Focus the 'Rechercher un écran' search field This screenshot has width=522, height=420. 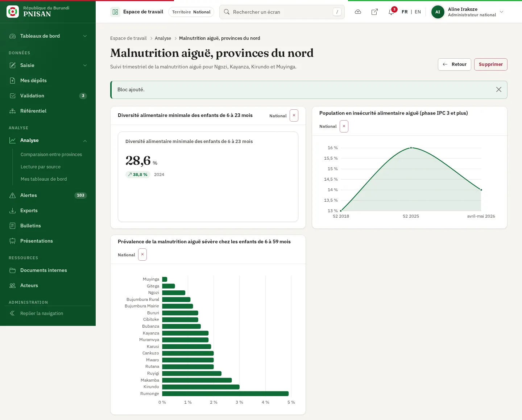282,12
